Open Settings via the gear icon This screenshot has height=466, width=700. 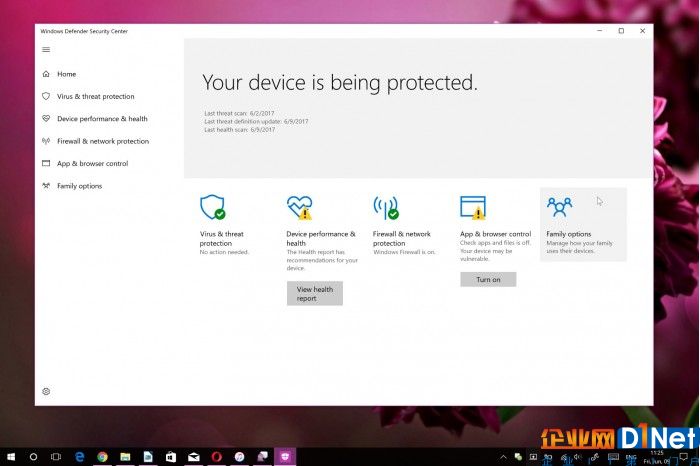[x=46, y=391]
